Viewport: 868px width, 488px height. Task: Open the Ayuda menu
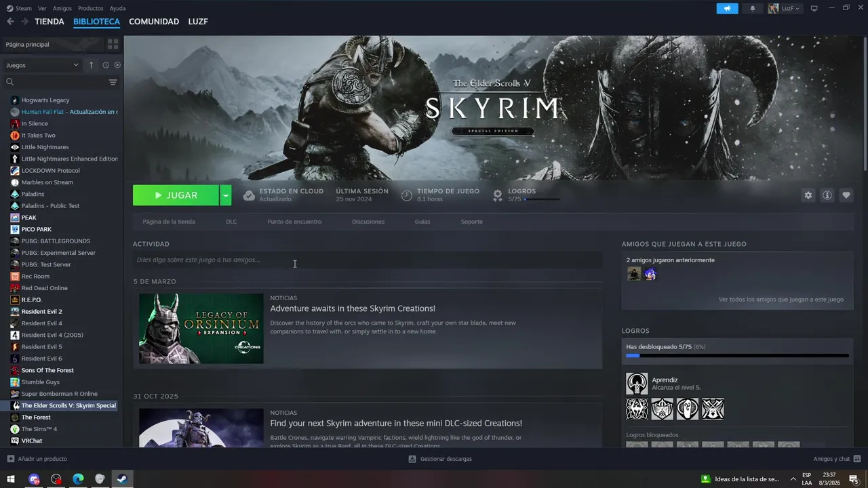pos(117,8)
